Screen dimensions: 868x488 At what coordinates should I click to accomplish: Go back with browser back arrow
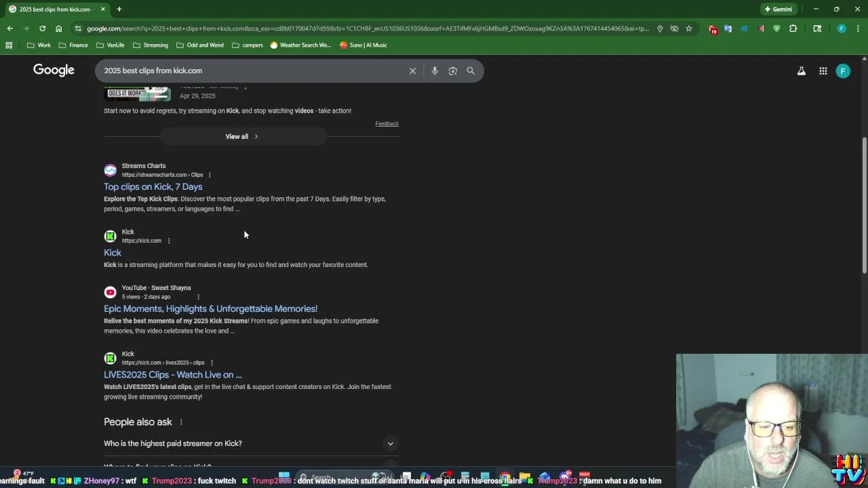9,28
